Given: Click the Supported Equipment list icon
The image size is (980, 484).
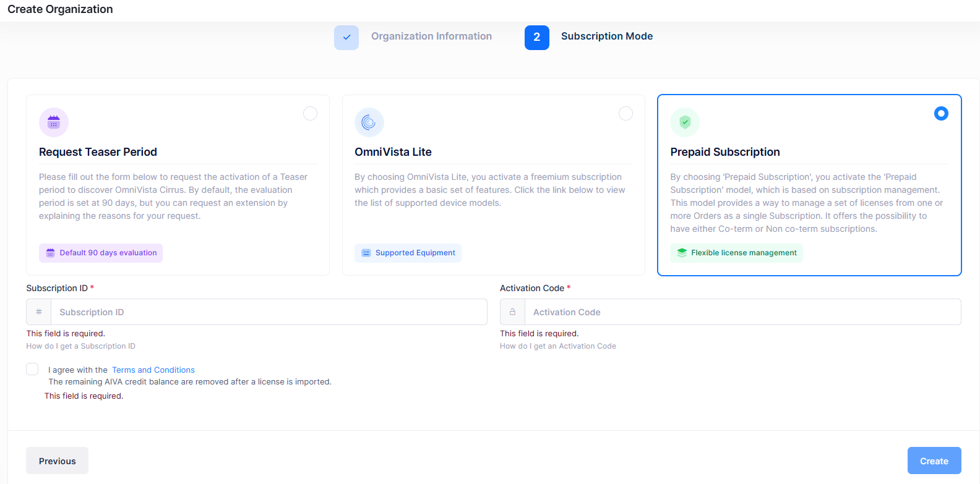Looking at the screenshot, I should pyautogui.click(x=366, y=253).
